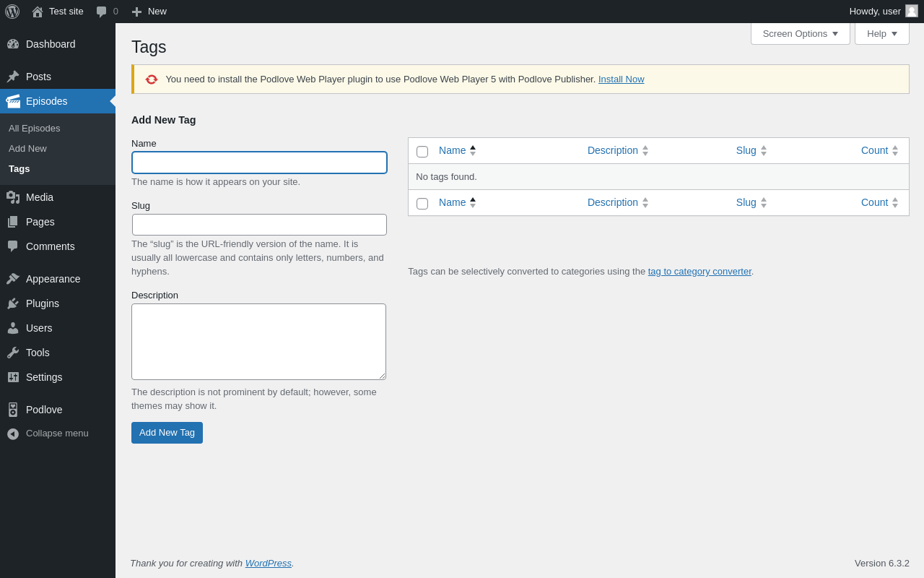Tick the select-all checkbox in table footer
The image size is (924, 578).
tap(422, 204)
